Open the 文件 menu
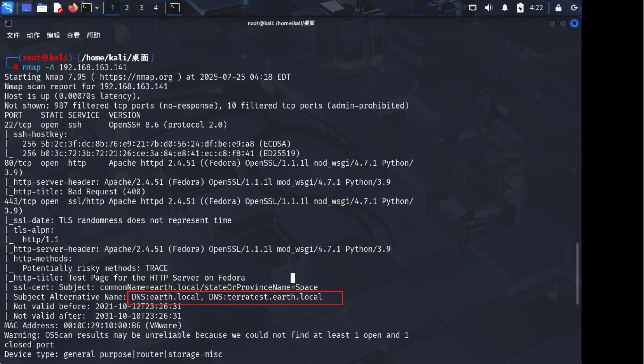 [x=13, y=35]
